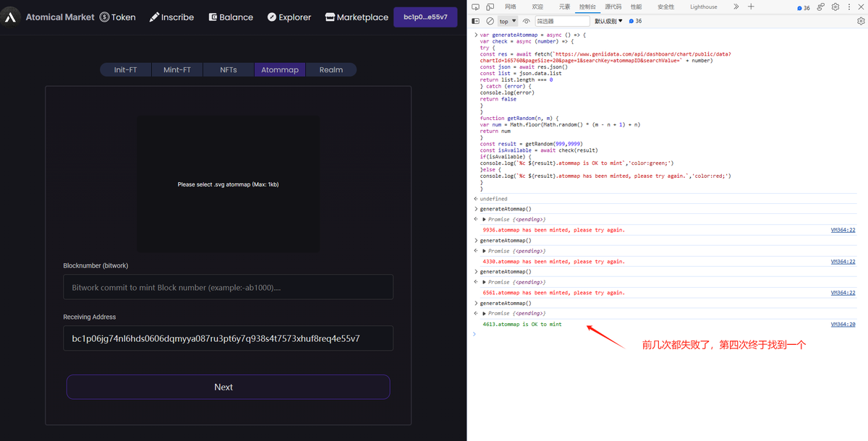Switch to the Mint-FT tab

tap(177, 69)
